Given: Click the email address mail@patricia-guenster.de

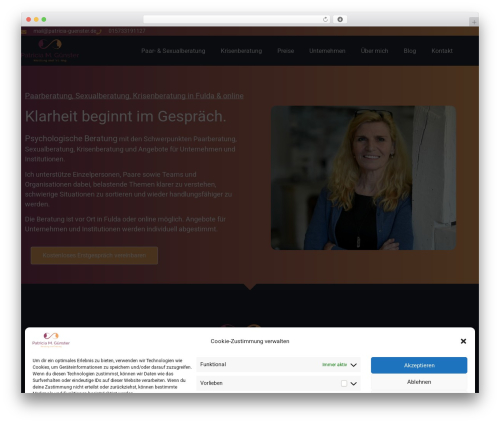Looking at the screenshot, I should click(65, 31).
